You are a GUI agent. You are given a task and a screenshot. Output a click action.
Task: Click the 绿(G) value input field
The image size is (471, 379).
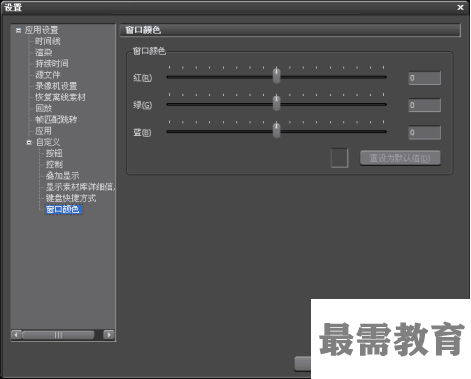click(425, 105)
